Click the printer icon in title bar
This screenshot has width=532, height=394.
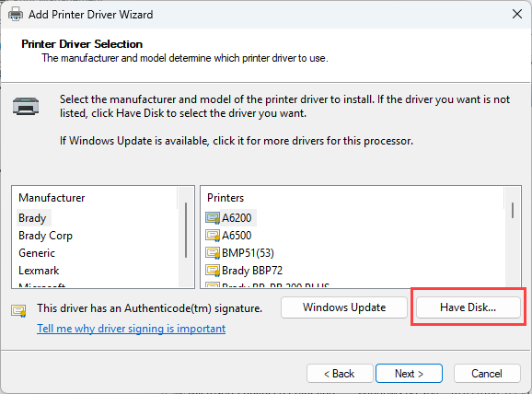16,15
